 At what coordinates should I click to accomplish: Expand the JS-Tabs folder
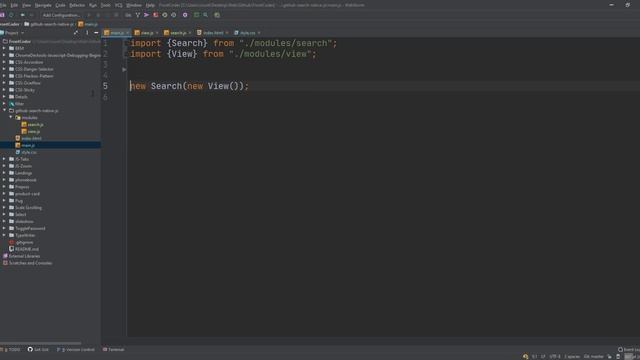click(4, 159)
